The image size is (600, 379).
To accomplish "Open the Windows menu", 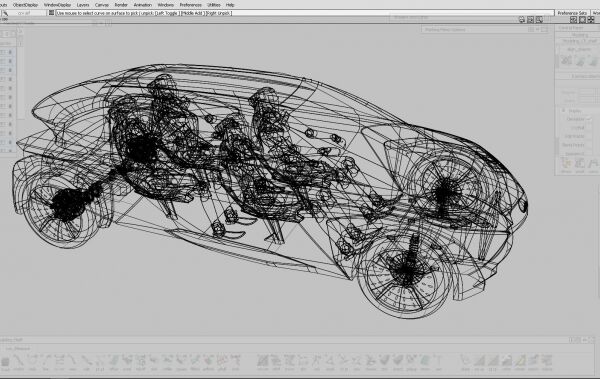I will tap(166, 5).
